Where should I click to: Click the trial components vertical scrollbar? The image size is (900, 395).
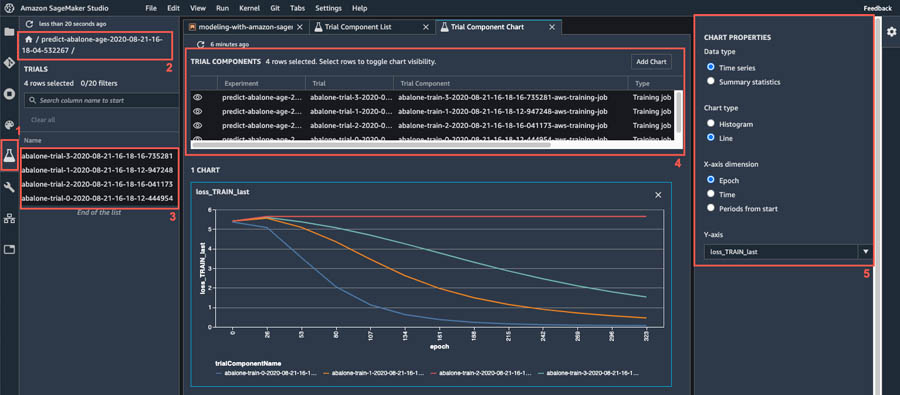click(678, 112)
